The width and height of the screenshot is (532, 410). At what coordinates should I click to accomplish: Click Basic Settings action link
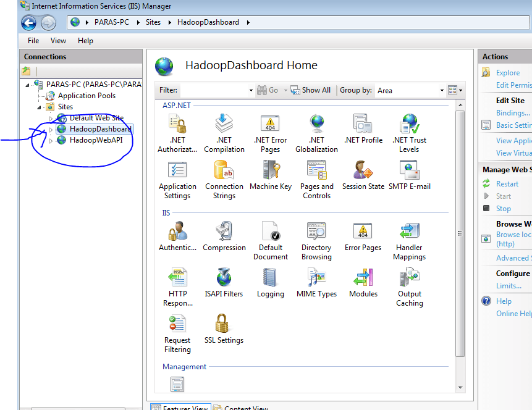513,125
